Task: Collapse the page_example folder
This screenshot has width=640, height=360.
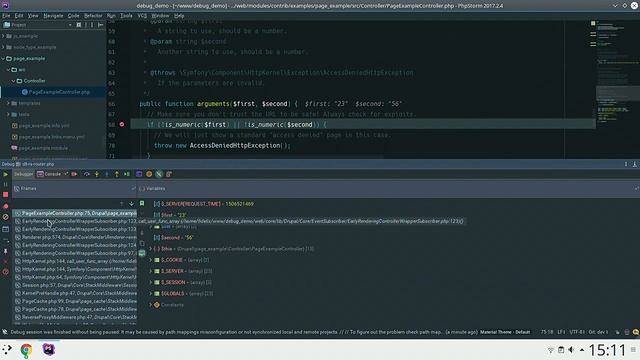Action: [3, 59]
